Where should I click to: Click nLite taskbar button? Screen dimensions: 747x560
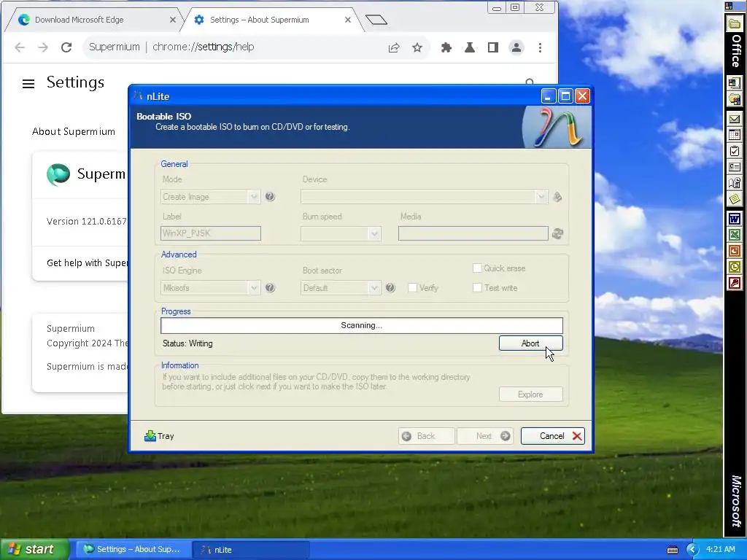pos(251,550)
